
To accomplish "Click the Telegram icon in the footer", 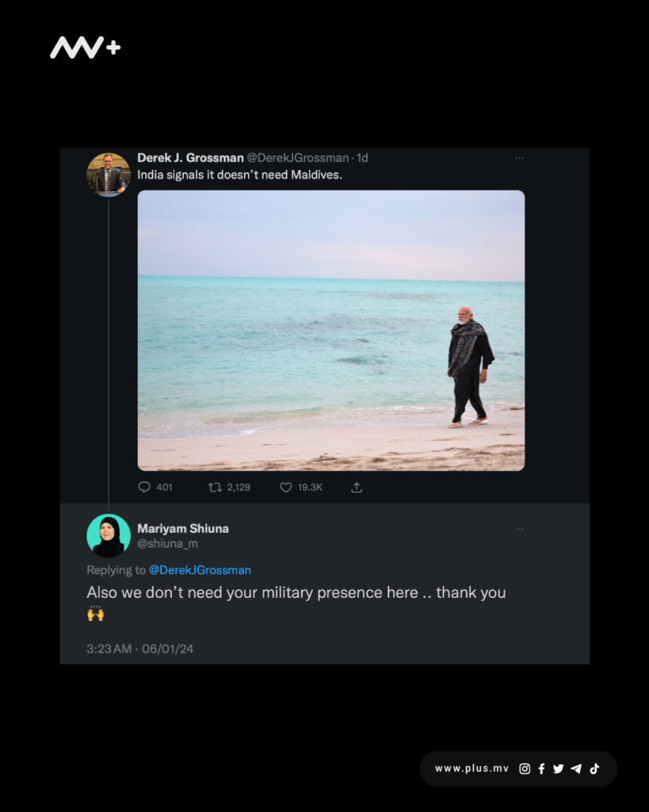I will [x=576, y=768].
